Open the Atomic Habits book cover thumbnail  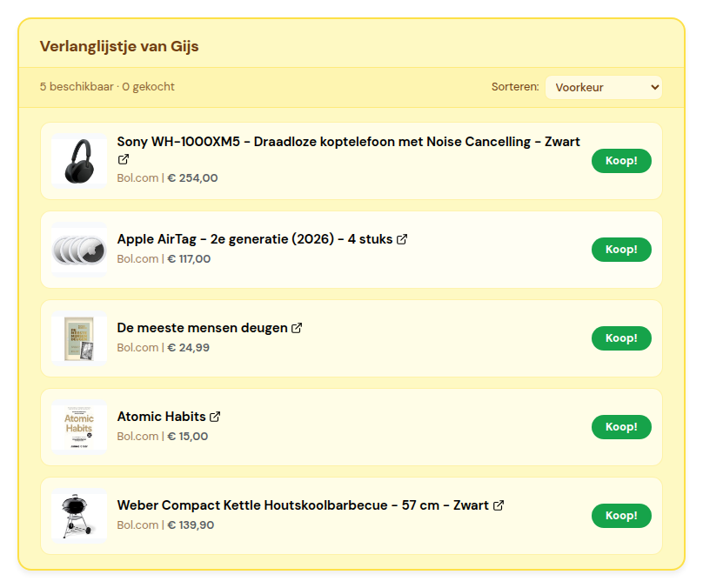coord(79,428)
